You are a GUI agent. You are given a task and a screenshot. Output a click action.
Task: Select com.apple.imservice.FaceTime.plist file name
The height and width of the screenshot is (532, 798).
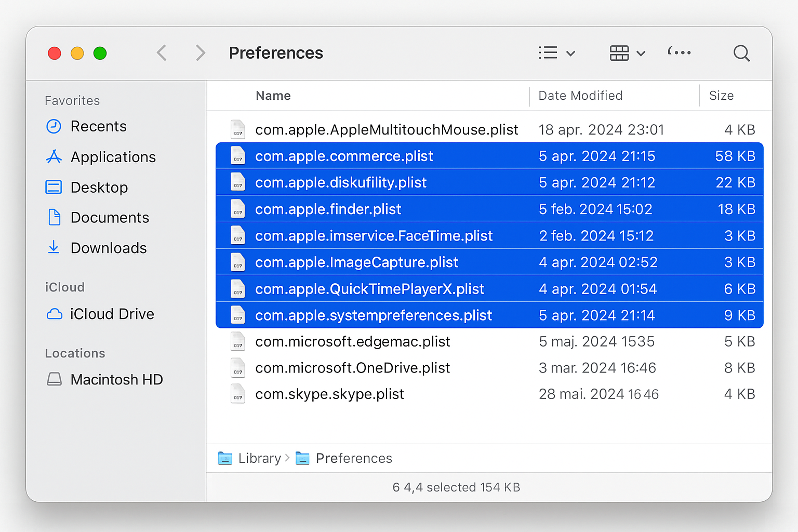374,236
